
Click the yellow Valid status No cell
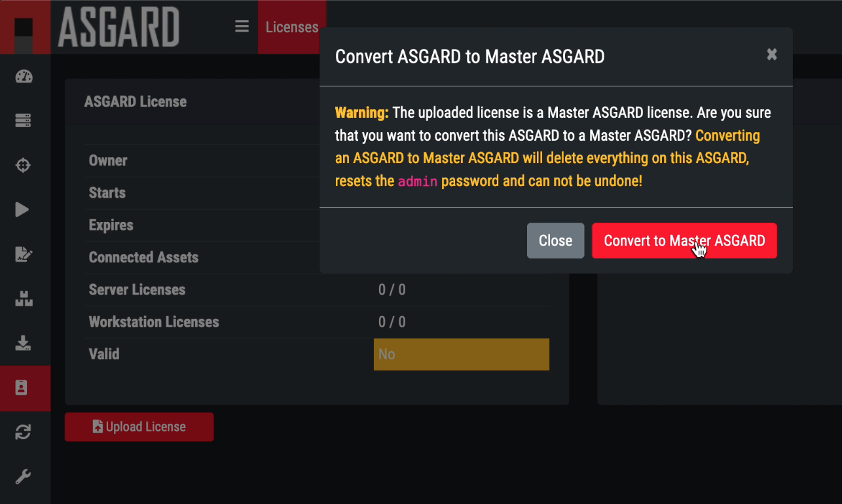[461, 354]
